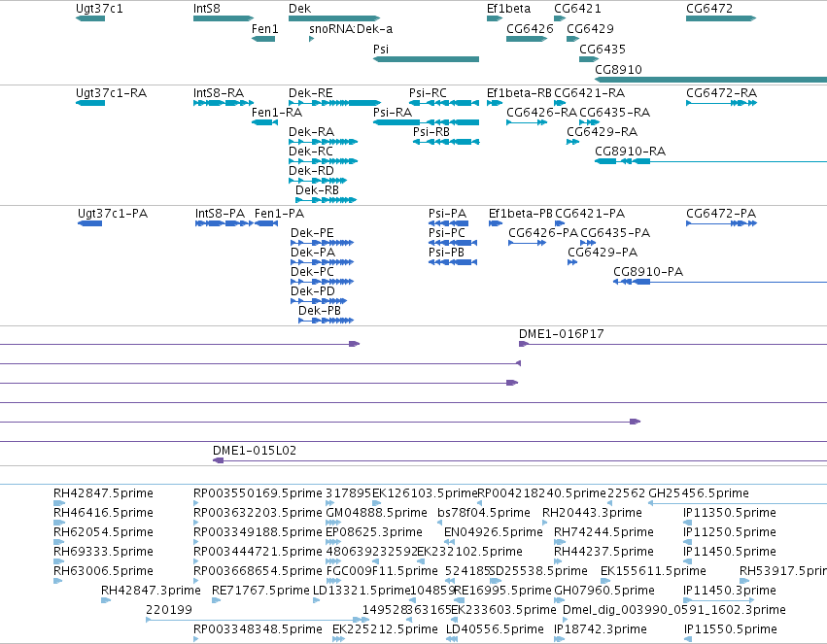
Task: Select the Dek-PC protein
Action: coord(323,282)
